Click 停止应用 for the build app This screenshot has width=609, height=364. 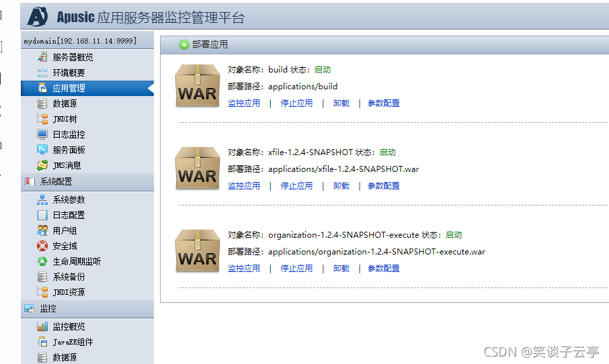tap(296, 103)
